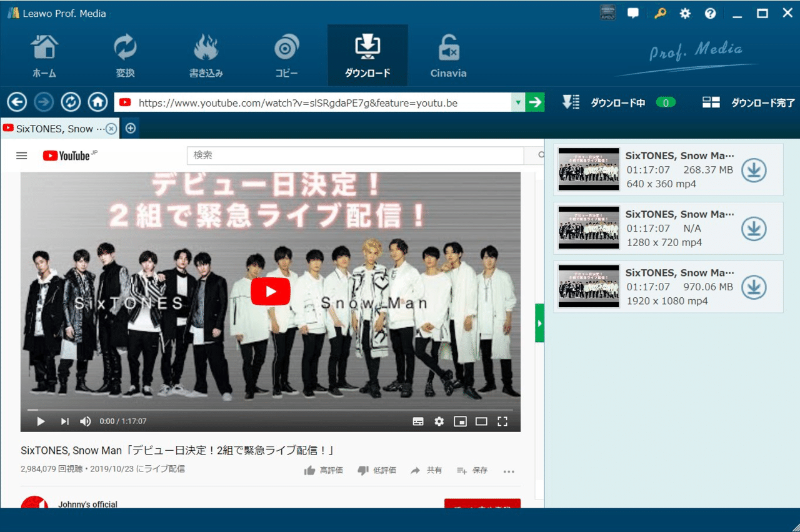
Task: Click the YouTube JP logo
Action: (70, 155)
